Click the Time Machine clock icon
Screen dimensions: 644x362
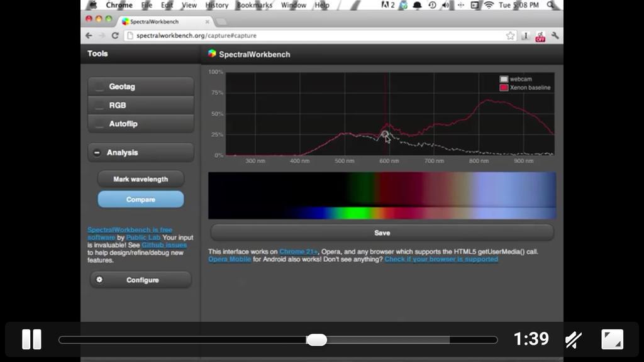(x=432, y=5)
